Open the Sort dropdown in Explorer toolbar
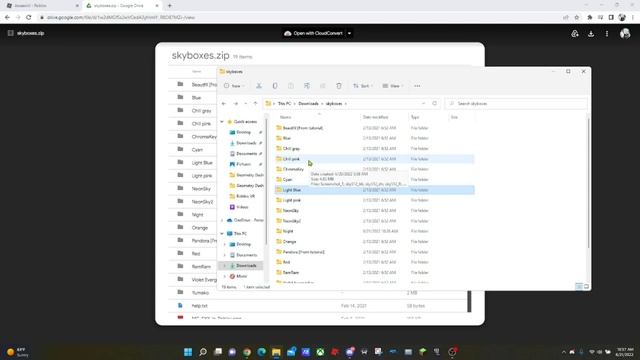Viewport: 640px width, 360px height. click(x=362, y=86)
